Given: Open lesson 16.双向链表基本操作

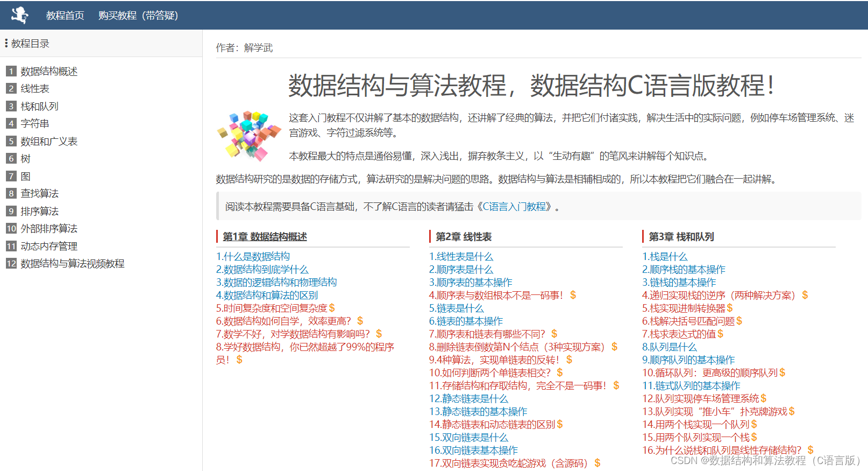Looking at the screenshot, I should [473, 451].
